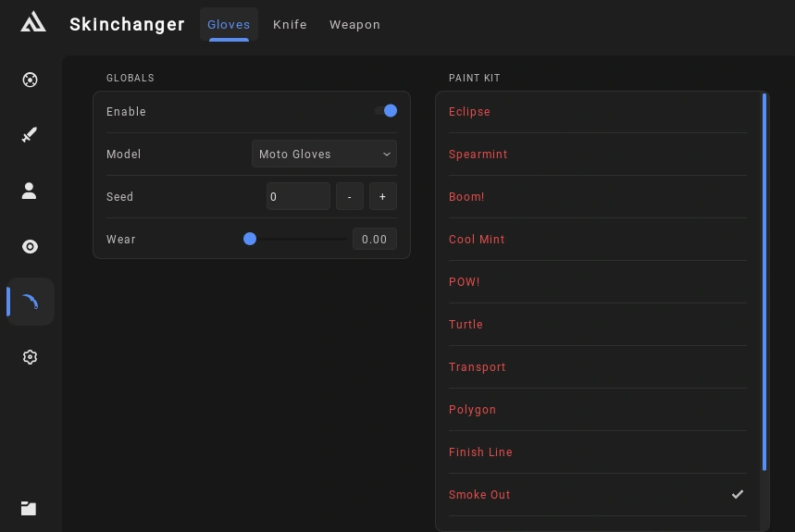This screenshot has height=532, width=795.
Task: Click the PAINT KIT section heading
Action: [x=474, y=78]
